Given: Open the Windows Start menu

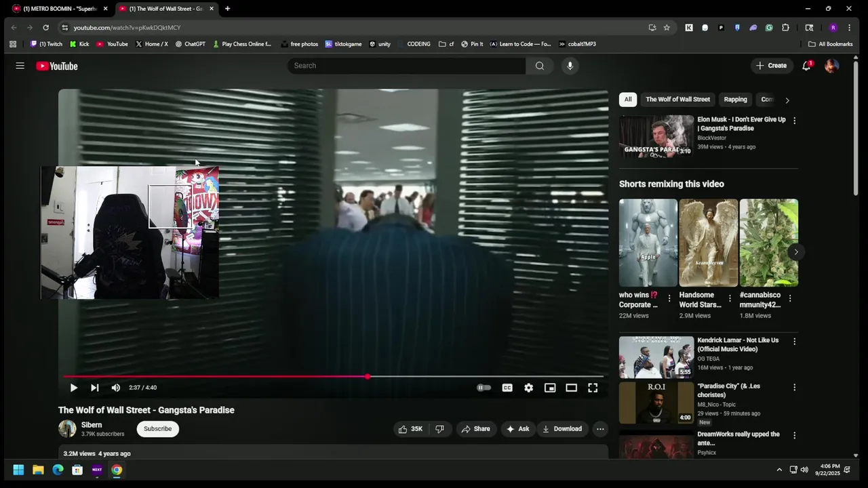Looking at the screenshot, I should click(x=18, y=470).
